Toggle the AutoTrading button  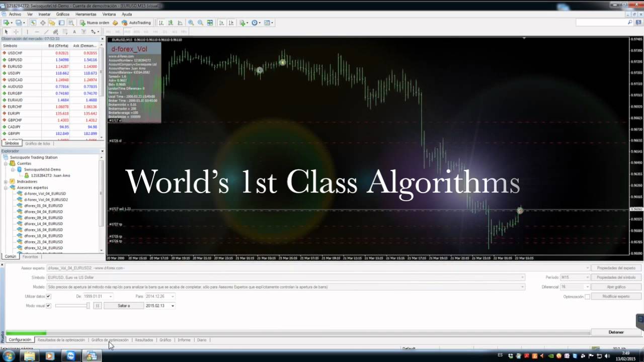[136, 23]
